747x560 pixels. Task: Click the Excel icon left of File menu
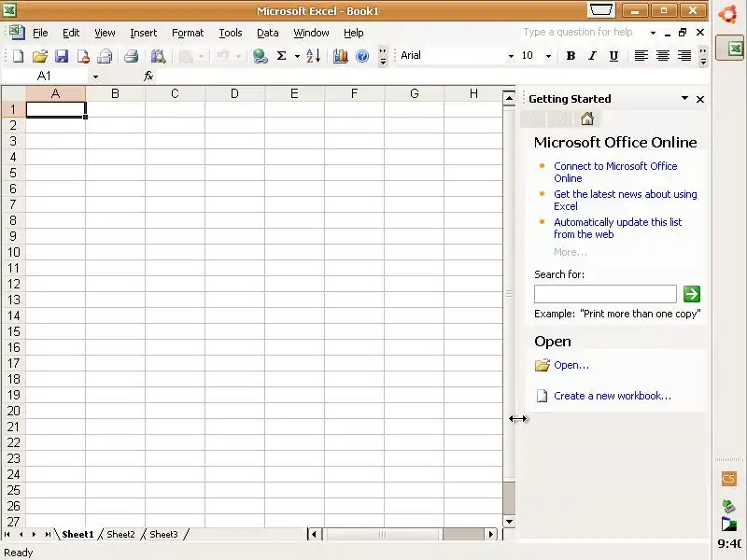point(17,33)
